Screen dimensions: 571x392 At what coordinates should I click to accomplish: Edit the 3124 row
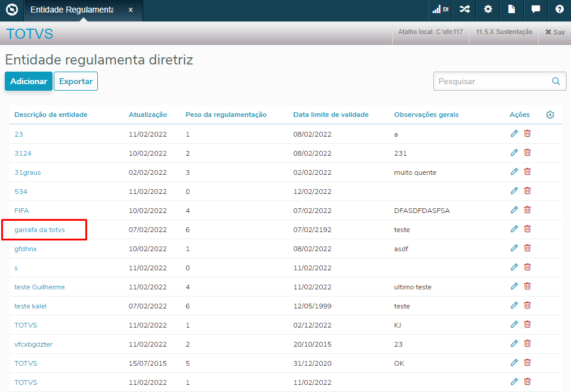coord(514,153)
